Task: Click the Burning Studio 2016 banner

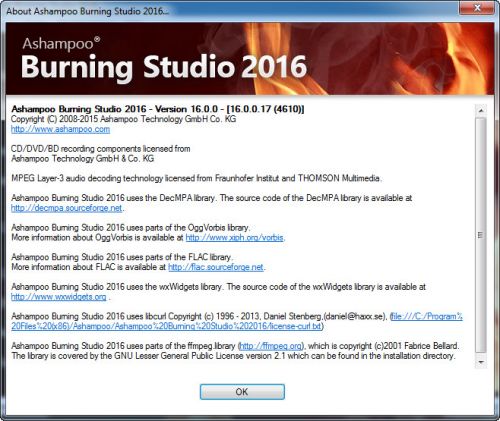Action: [250, 59]
